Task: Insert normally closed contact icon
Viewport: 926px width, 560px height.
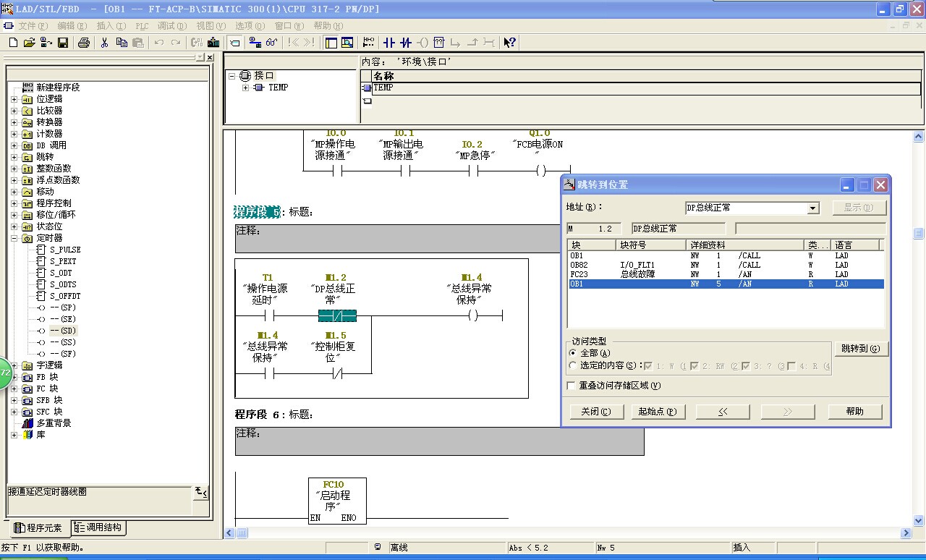Action: pyautogui.click(x=406, y=43)
